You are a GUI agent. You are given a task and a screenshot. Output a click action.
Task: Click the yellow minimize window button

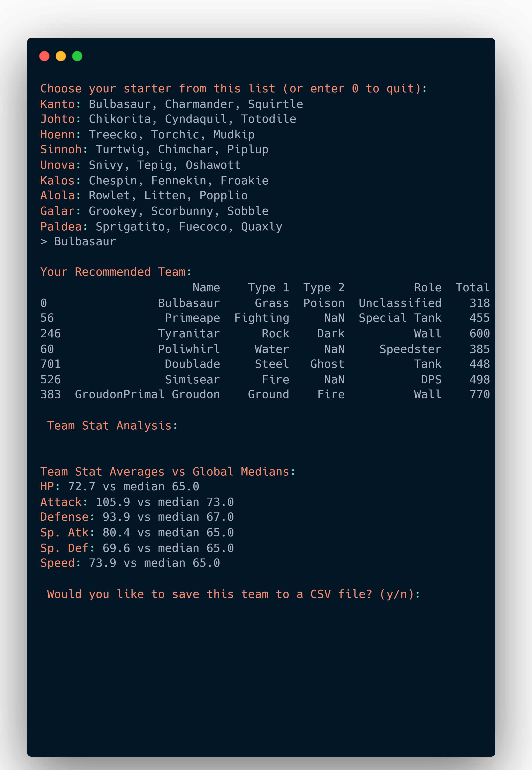[61, 56]
